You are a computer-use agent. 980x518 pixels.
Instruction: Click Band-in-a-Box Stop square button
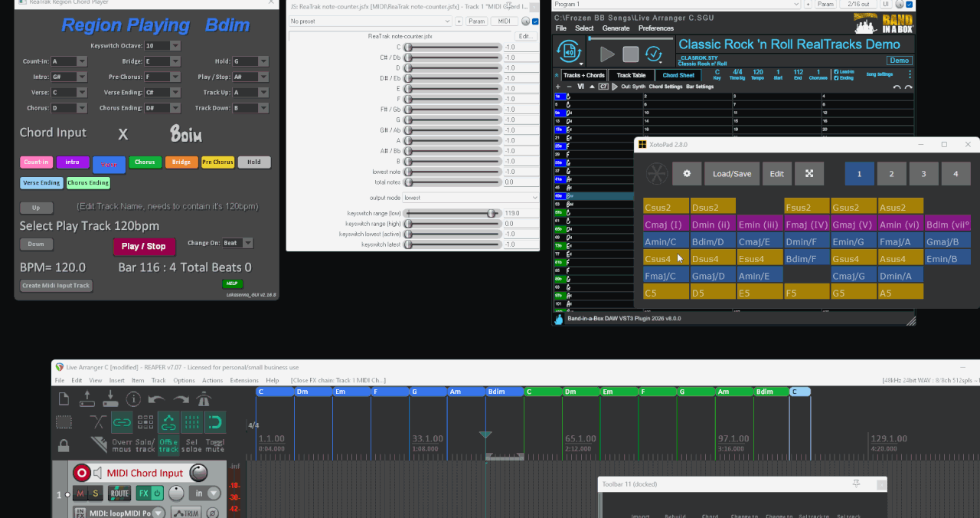[x=630, y=54]
